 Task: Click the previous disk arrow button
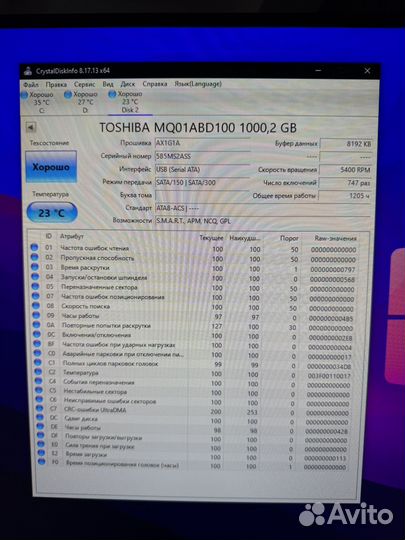point(31,127)
